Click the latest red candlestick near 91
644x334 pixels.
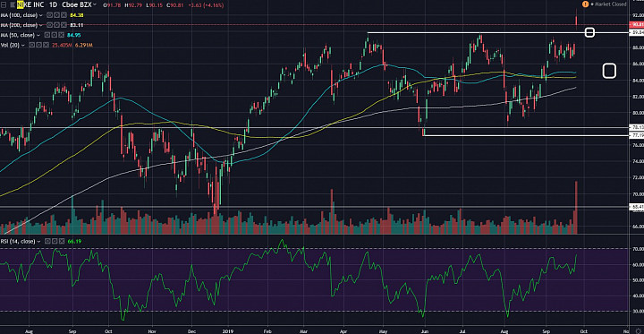click(577, 21)
